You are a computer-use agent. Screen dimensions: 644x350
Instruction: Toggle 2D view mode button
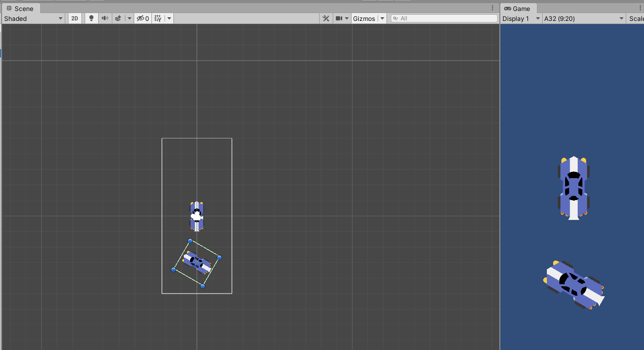[75, 18]
